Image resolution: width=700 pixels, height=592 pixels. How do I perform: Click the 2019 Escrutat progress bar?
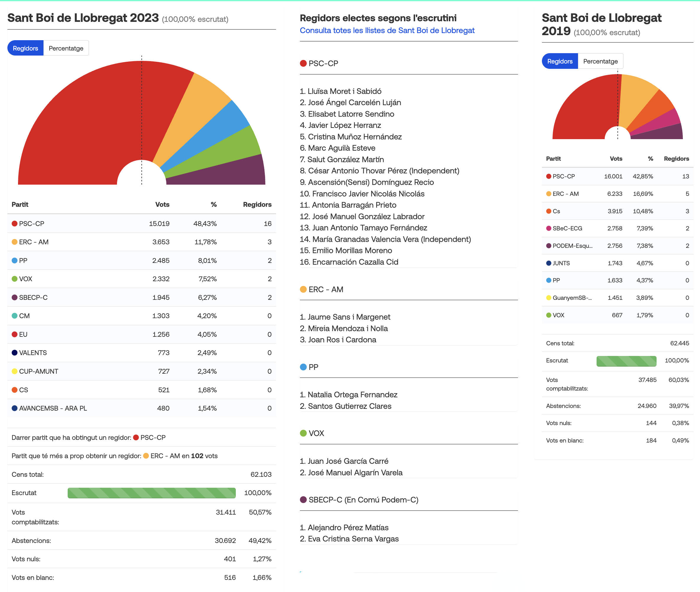click(626, 361)
